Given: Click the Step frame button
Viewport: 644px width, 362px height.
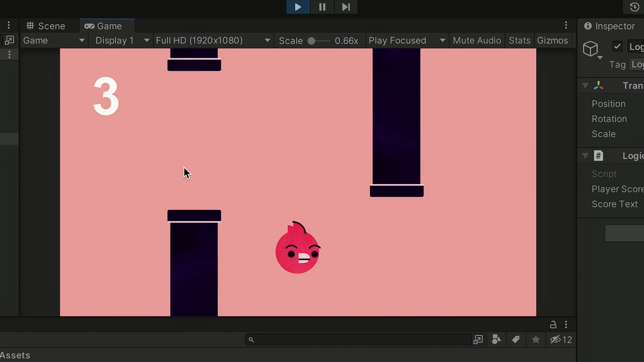Looking at the screenshot, I should pyautogui.click(x=346, y=7).
